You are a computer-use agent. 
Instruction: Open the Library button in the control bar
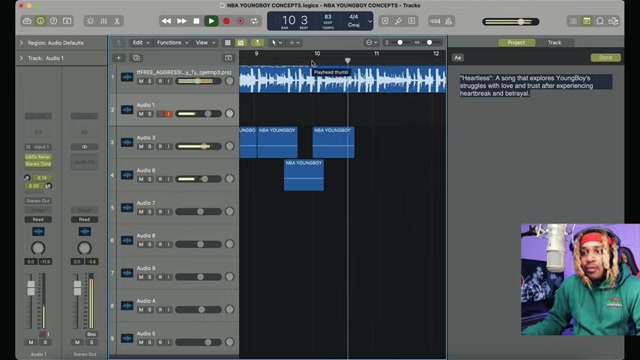click(x=27, y=21)
